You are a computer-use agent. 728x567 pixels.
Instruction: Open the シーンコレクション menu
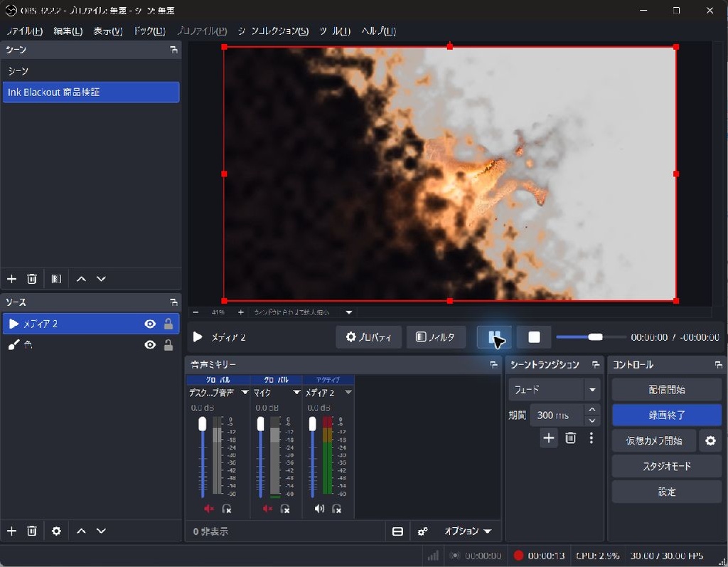273,31
